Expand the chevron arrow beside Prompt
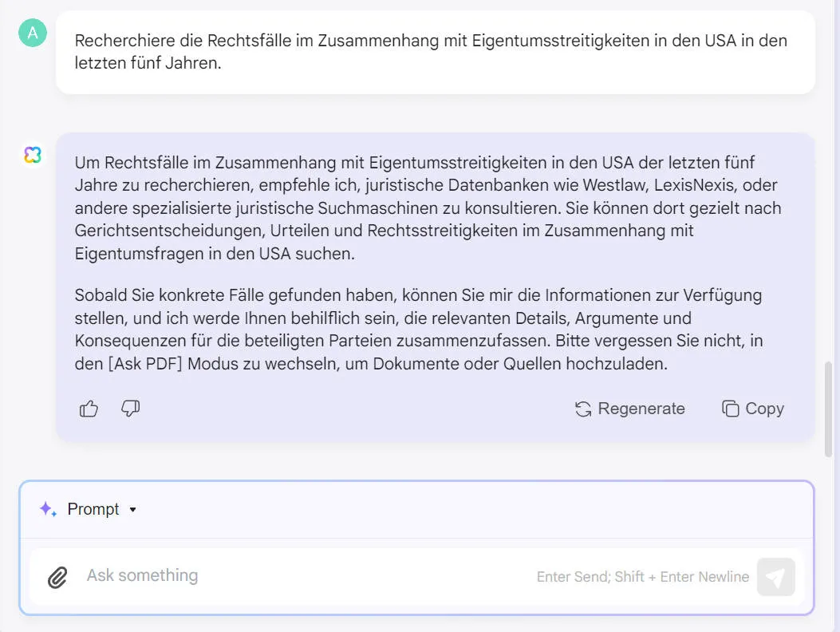Viewport: 840px width, 632px height. (133, 509)
